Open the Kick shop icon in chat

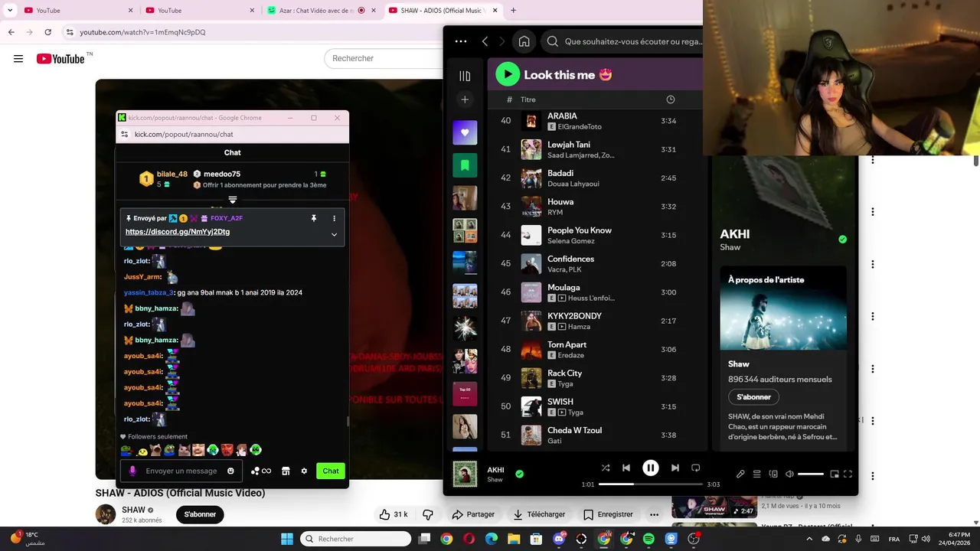coord(286,471)
